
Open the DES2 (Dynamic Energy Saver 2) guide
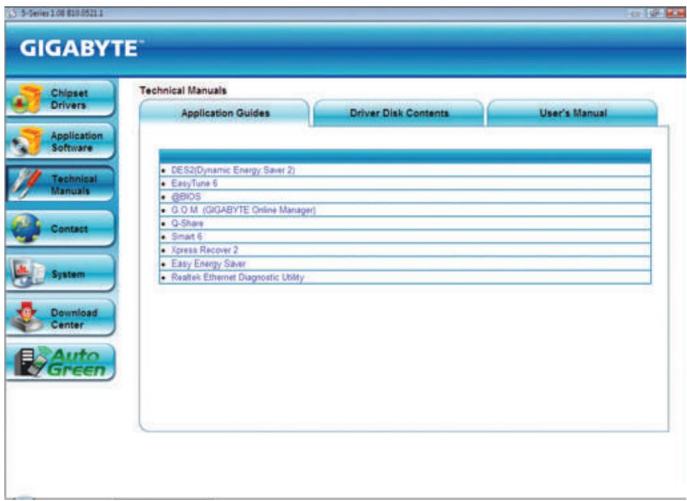[233, 170]
